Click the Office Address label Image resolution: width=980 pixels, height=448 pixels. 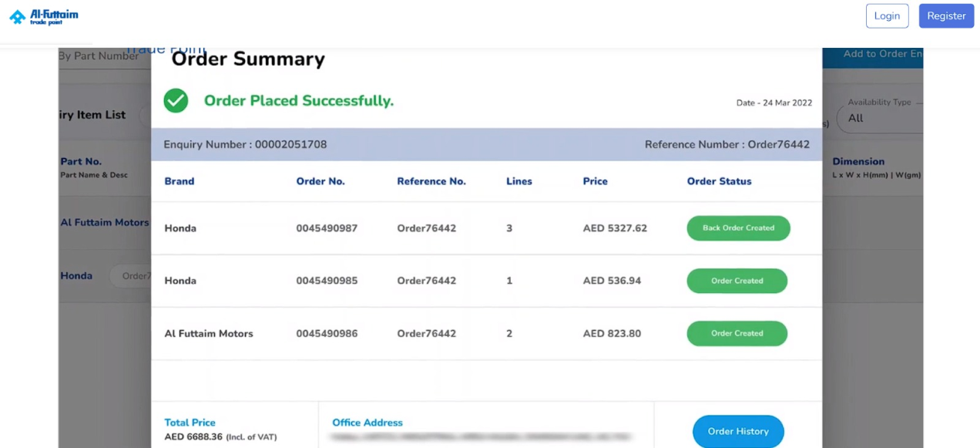click(x=367, y=423)
